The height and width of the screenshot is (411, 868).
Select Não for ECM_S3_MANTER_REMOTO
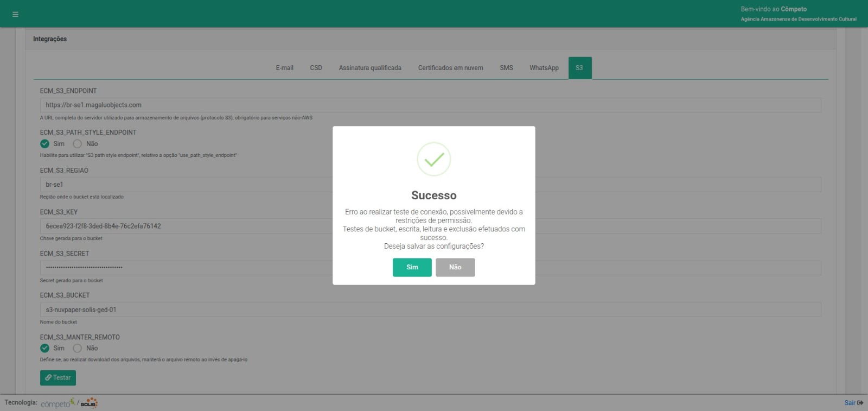78,348
